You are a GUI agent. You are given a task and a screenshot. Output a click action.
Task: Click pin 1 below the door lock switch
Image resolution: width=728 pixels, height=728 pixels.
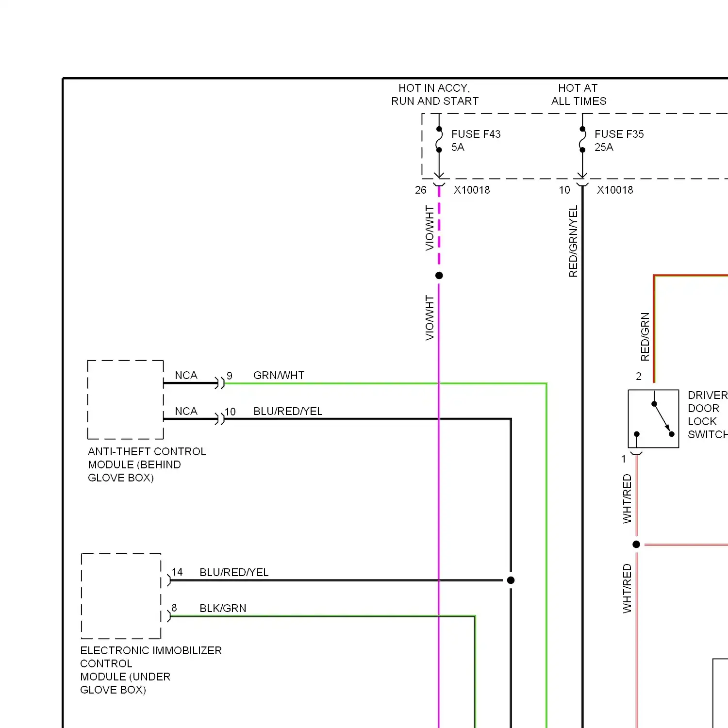624,459
